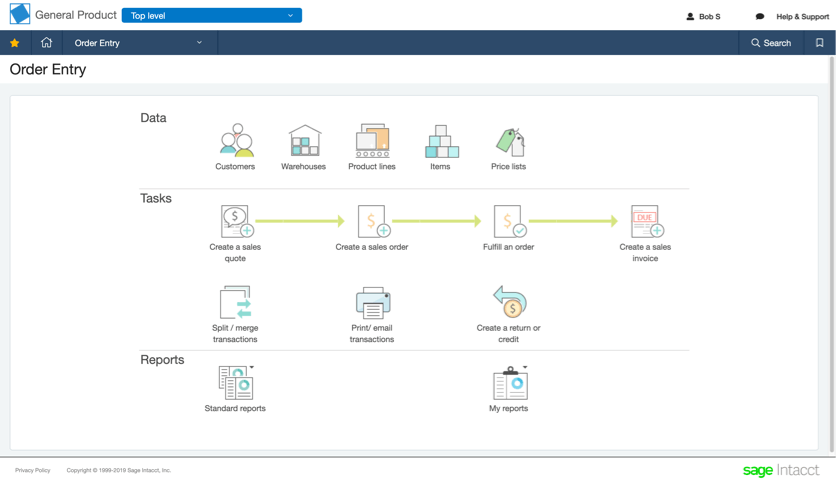Open the Privacy Policy link

pos(33,470)
